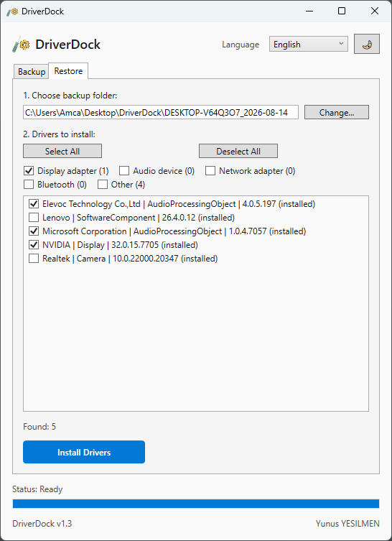392x541 pixels.
Task: Click the Select All button
Action: [x=62, y=151]
